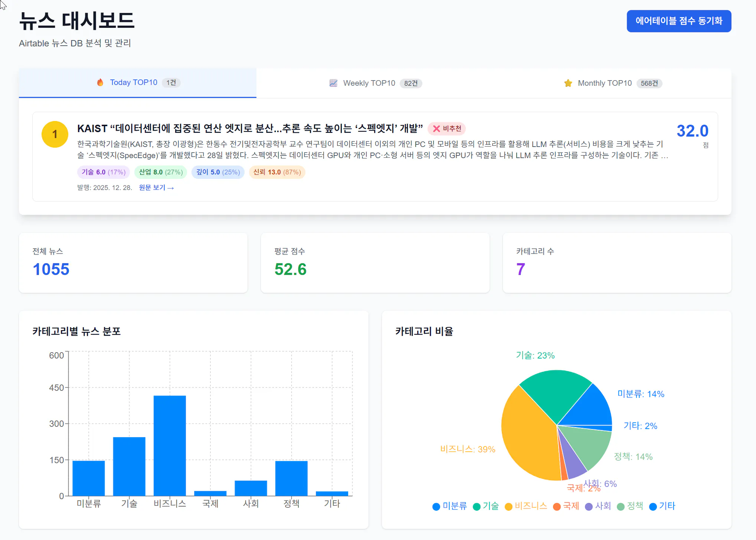Click the 발행: 2025. 12. 28. date text
The image size is (756, 540).
click(105, 188)
